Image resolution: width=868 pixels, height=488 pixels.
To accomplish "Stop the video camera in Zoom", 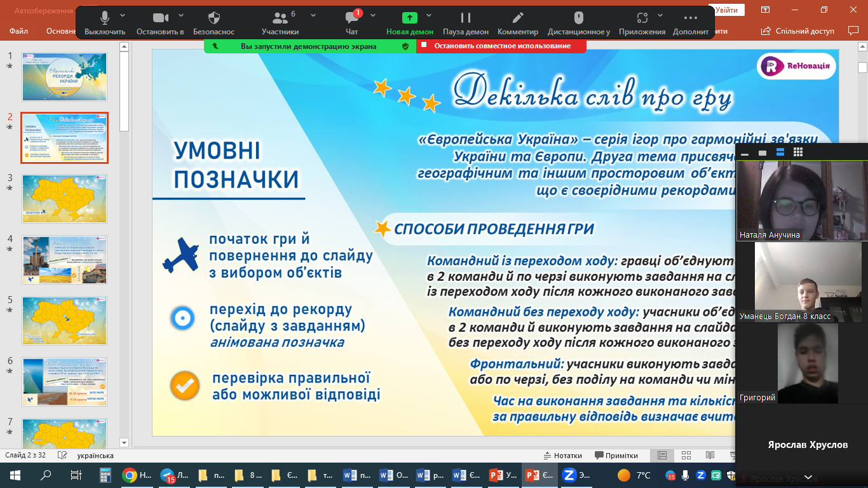I will coord(160,23).
